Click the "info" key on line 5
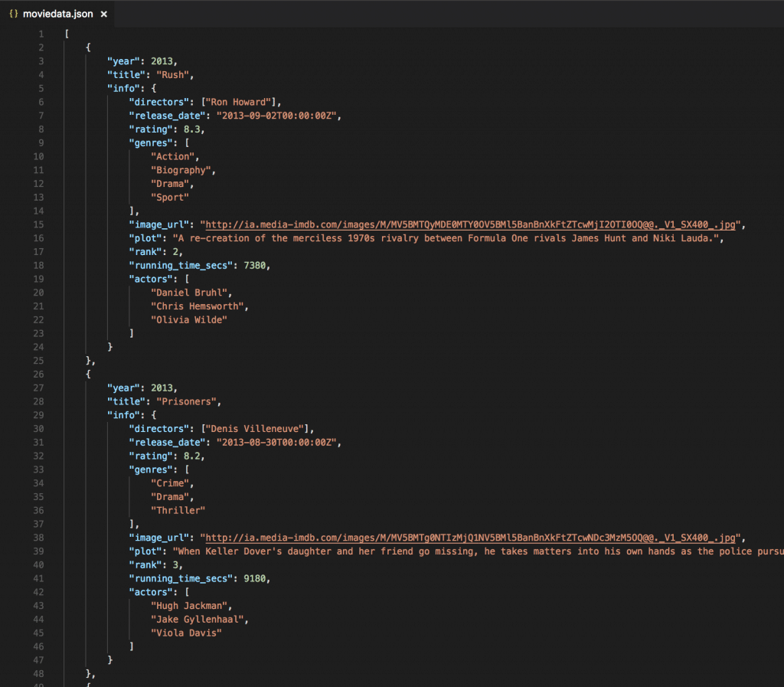784x687 pixels. click(x=123, y=89)
